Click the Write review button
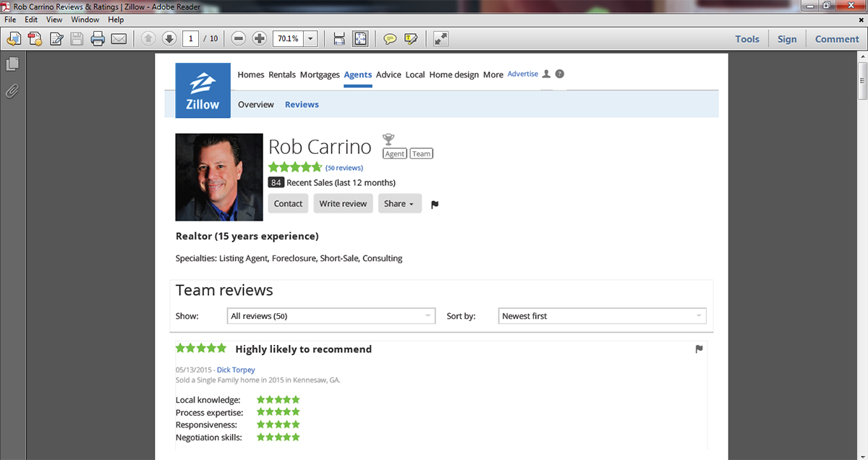The image size is (868, 460). (x=343, y=203)
